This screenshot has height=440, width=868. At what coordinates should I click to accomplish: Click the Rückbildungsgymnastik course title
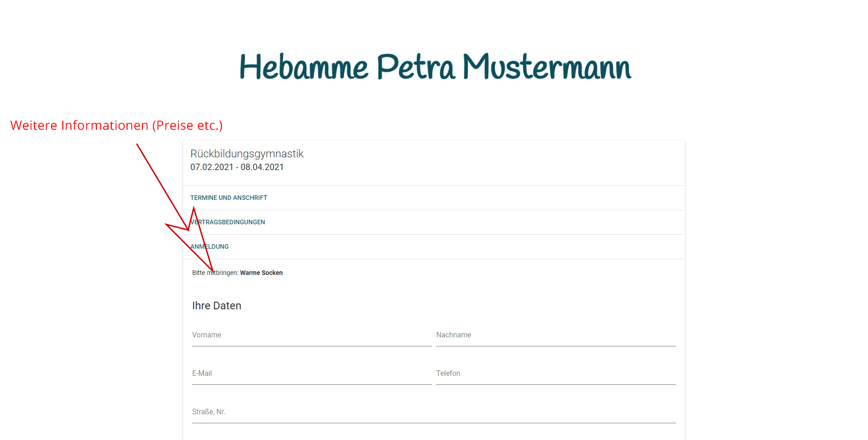(247, 154)
